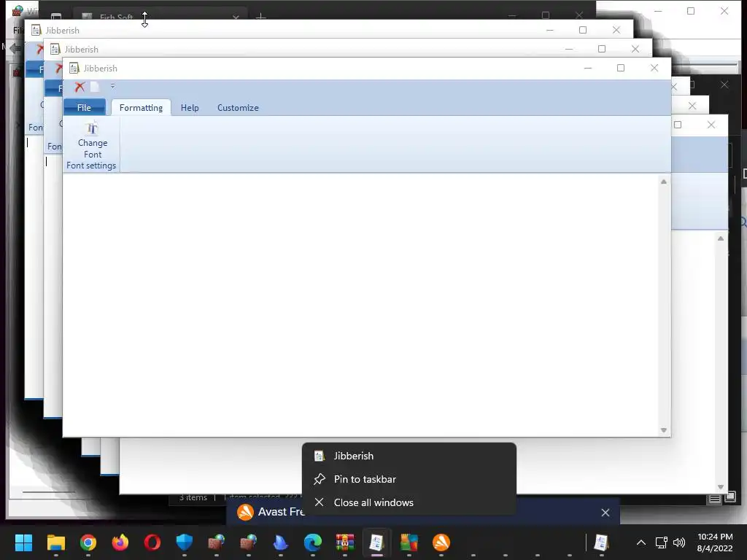747x560 pixels.
Task: Click the blank new-document icon in front Jibberish toolbar
Action: pyautogui.click(x=95, y=87)
